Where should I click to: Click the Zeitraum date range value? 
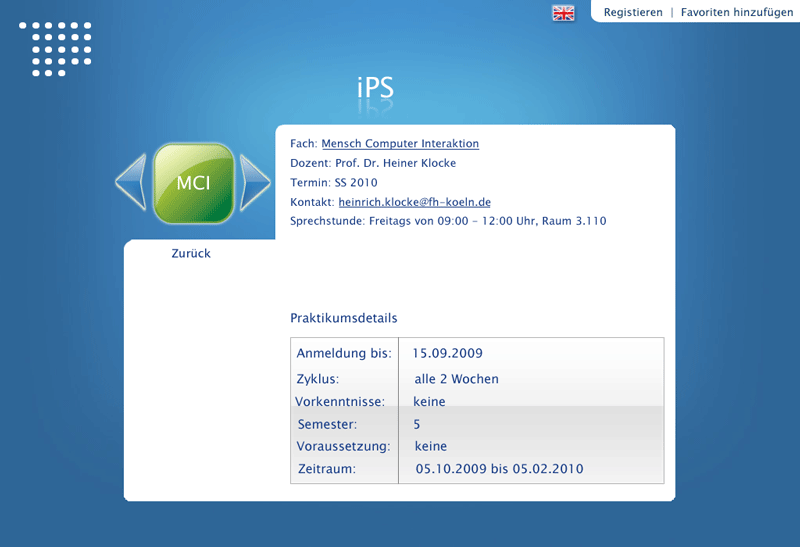click(x=499, y=468)
